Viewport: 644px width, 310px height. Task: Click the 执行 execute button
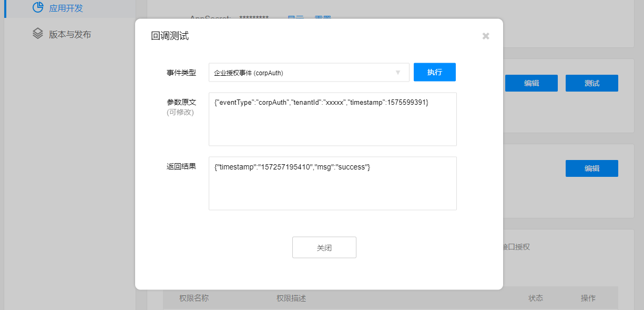click(x=435, y=72)
